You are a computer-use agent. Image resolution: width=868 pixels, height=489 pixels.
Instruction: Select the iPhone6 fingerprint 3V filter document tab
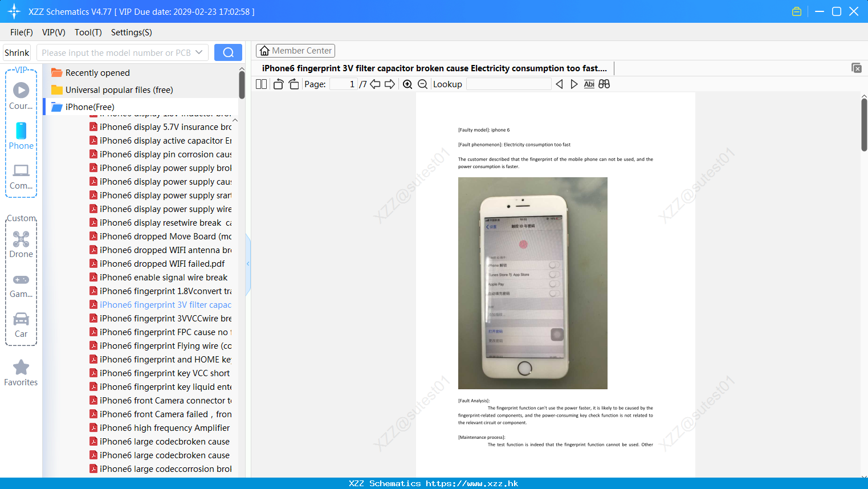(x=434, y=68)
